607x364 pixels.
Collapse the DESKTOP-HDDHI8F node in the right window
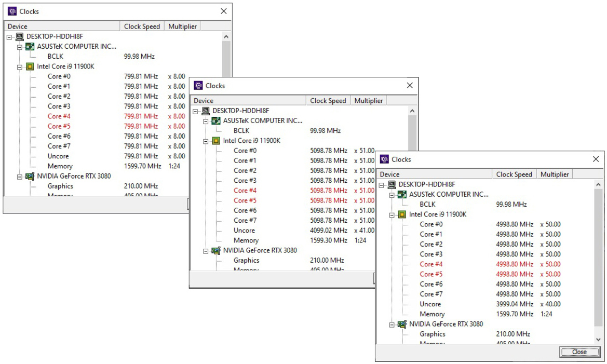(382, 185)
